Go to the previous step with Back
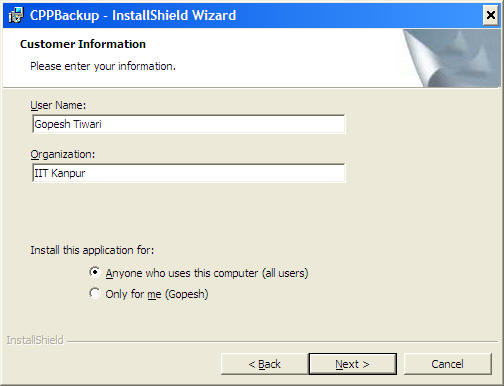Screen dimensions: 504x386 pyautogui.click(x=264, y=364)
